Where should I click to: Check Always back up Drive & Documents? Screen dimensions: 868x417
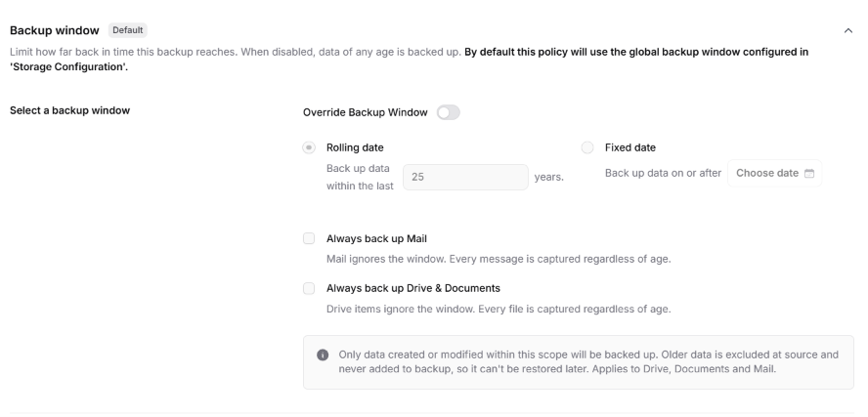point(309,288)
